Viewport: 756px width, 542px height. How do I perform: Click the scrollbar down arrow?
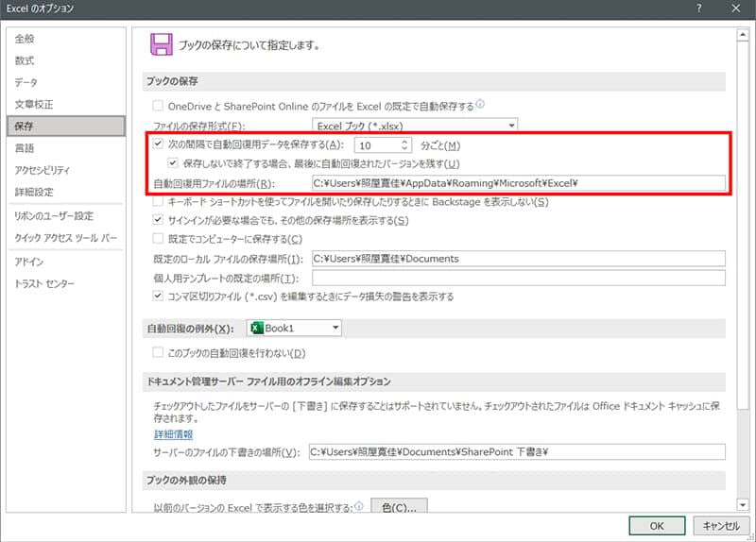tap(743, 505)
